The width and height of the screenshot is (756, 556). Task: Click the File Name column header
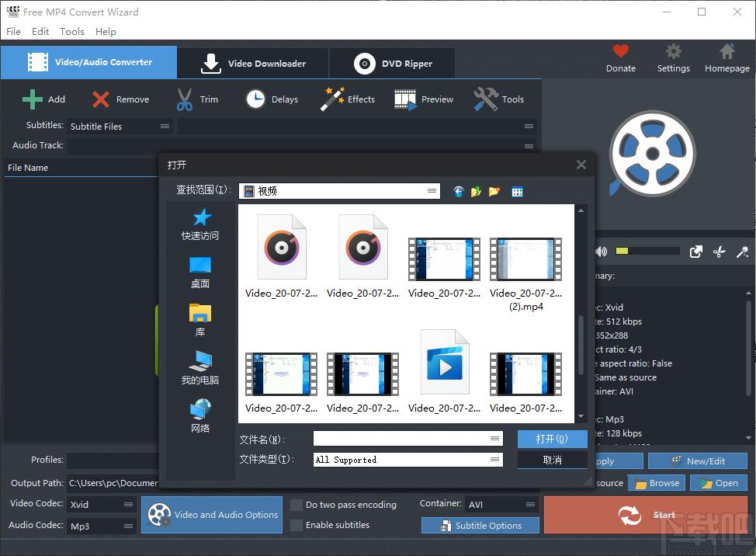pos(81,168)
